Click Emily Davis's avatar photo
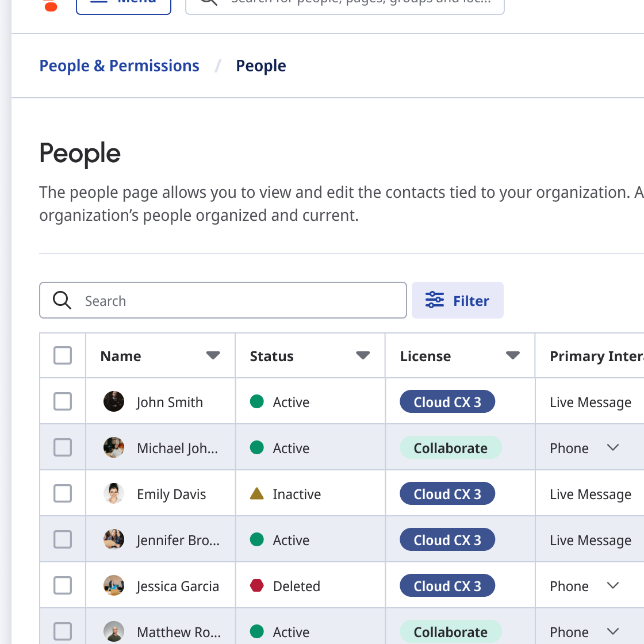Screen dimensions: 644x644 pos(114,494)
